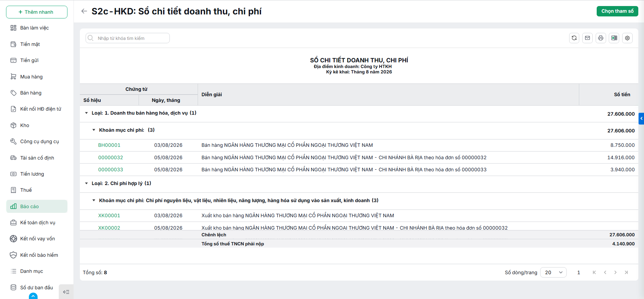Viewport: 644px width, 299px height.
Task: Click the blue up-arrow button at the sidebar bottom
Action: (x=33, y=296)
